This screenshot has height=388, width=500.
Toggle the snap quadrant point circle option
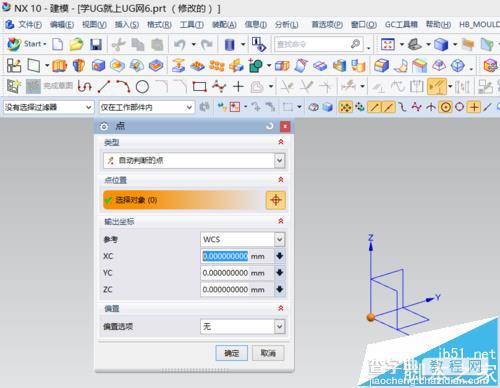point(460,107)
